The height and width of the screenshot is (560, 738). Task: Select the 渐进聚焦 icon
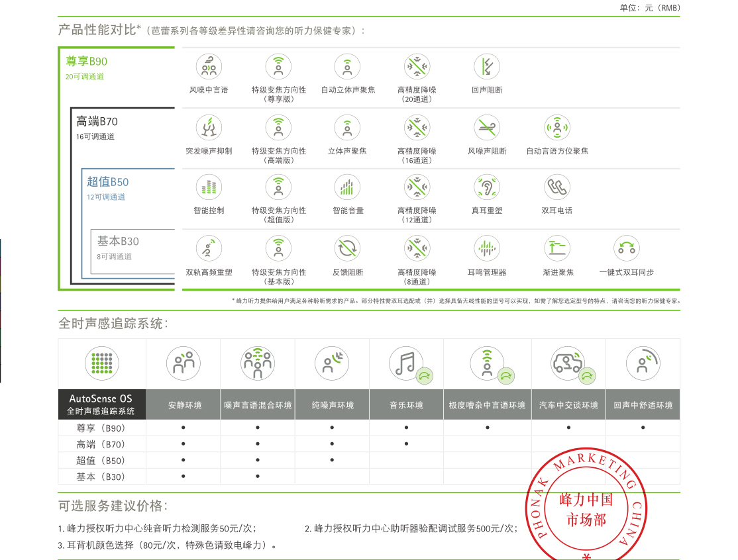557,248
